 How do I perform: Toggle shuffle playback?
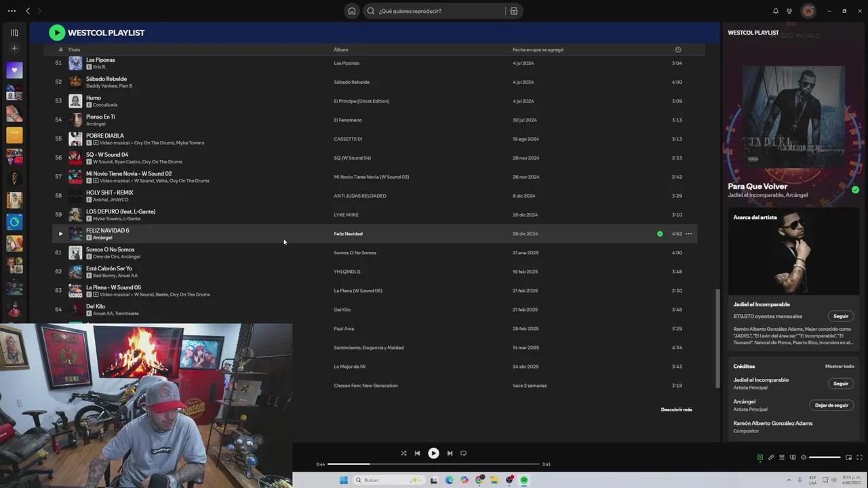[x=403, y=453]
